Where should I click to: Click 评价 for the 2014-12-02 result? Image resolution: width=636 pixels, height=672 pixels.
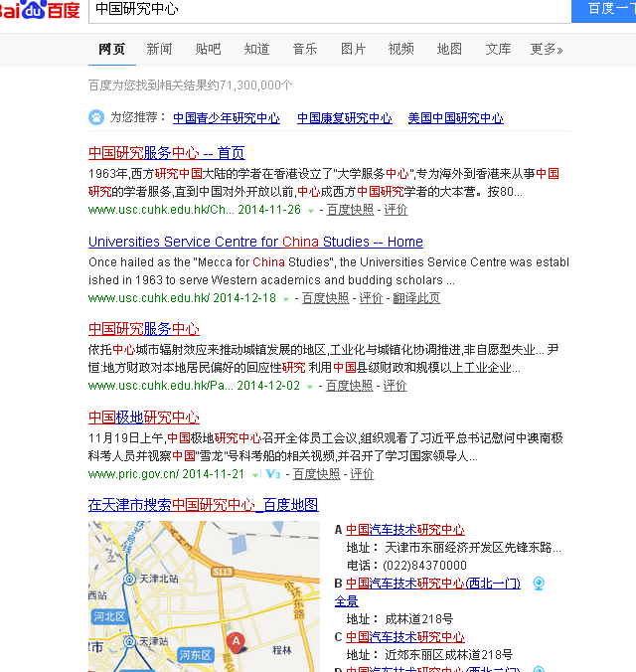[x=395, y=386]
